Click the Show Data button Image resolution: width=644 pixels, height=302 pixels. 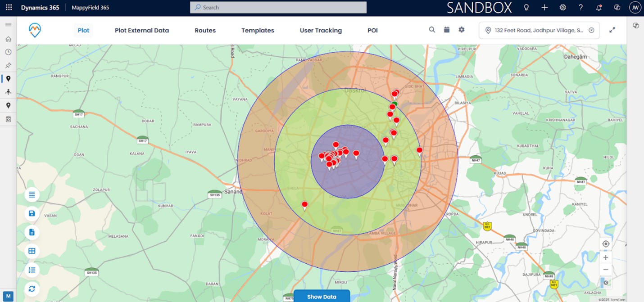(x=322, y=297)
